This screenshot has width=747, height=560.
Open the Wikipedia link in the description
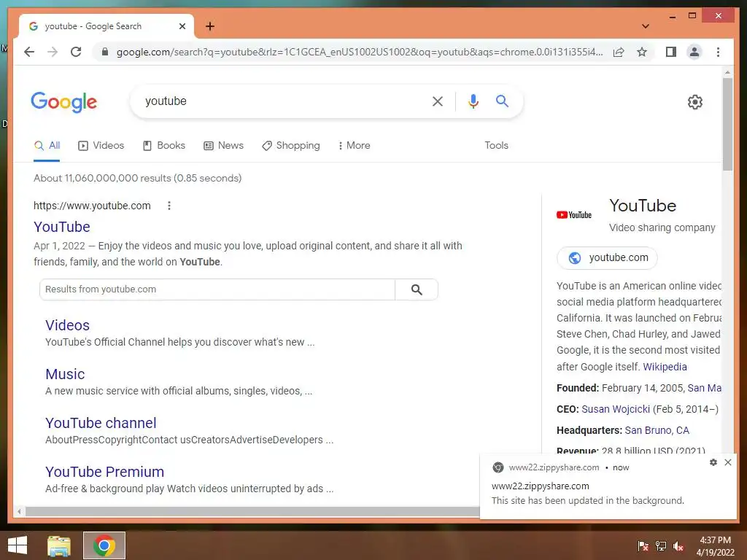[x=665, y=367]
